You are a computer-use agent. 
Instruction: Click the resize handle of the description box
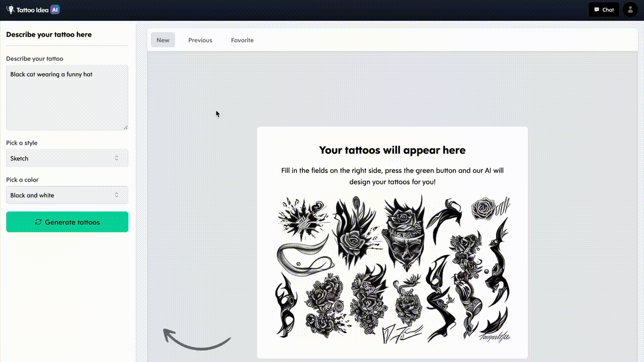[x=126, y=128]
